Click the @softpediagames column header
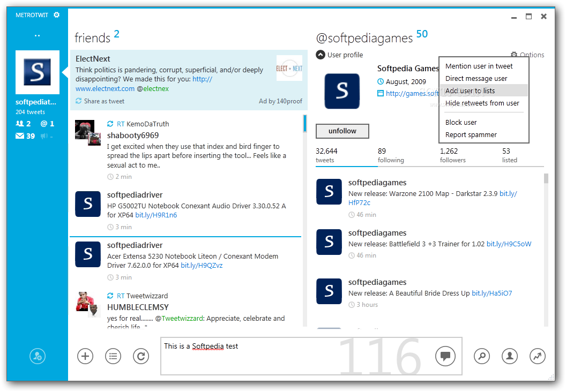 coord(364,38)
